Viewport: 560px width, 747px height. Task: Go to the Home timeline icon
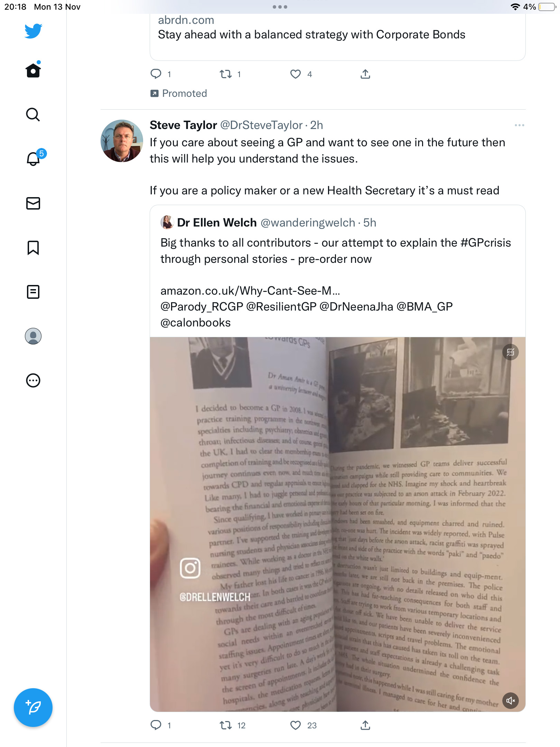point(33,70)
